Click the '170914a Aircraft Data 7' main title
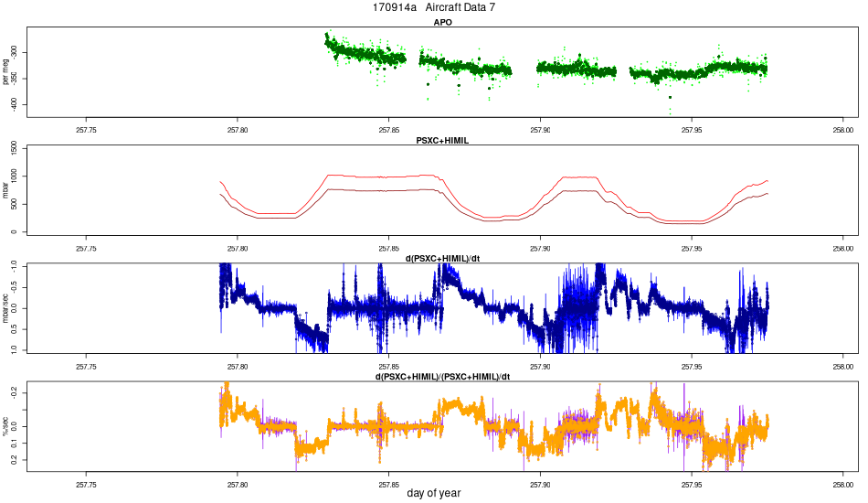 (433, 7)
